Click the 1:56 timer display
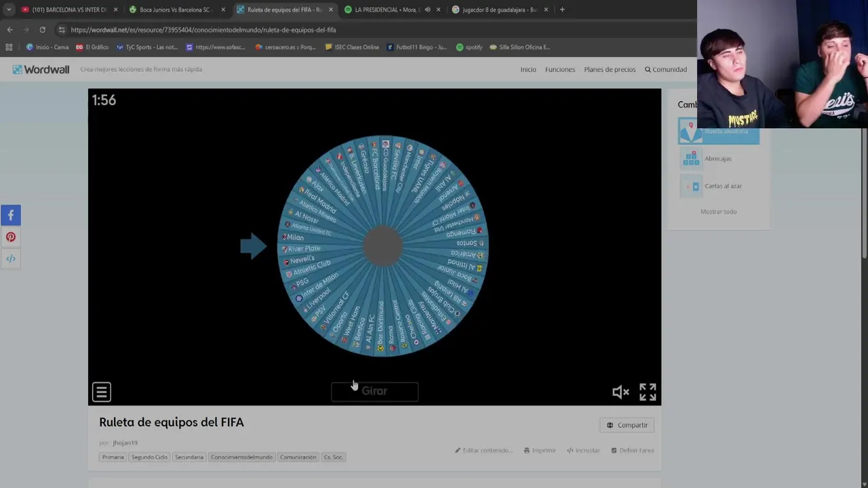Image resolution: width=868 pixels, height=488 pixels. pos(104,100)
